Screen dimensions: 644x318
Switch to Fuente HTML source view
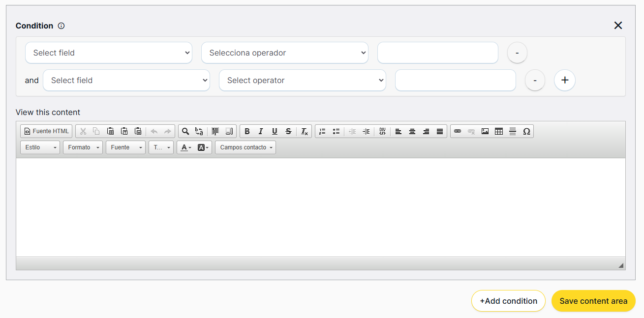46,131
